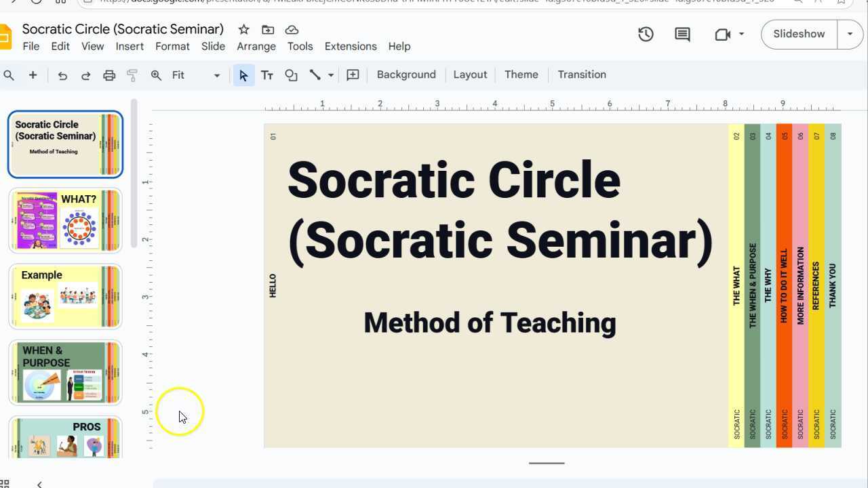This screenshot has height=488, width=868.
Task: Click the Move to folder icon
Action: coord(268,29)
